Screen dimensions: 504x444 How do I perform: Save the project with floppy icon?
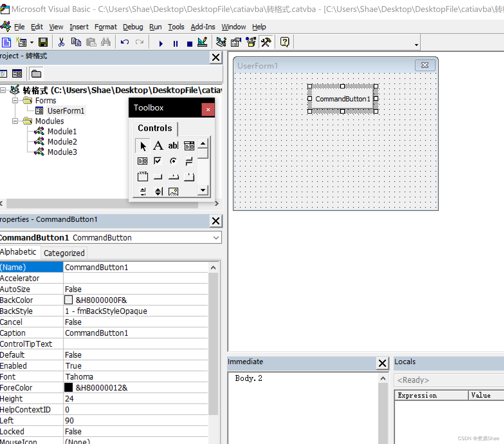click(x=43, y=42)
